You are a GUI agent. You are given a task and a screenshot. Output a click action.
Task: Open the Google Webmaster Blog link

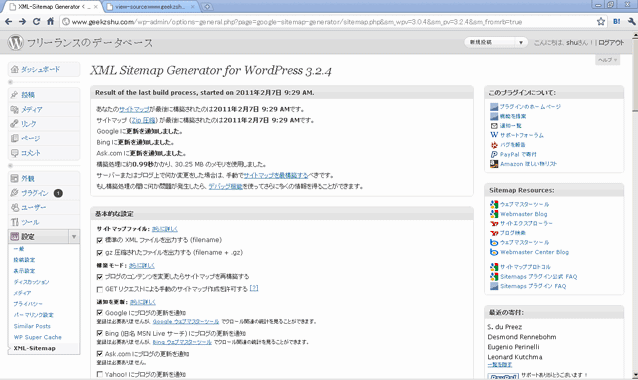(x=523, y=214)
